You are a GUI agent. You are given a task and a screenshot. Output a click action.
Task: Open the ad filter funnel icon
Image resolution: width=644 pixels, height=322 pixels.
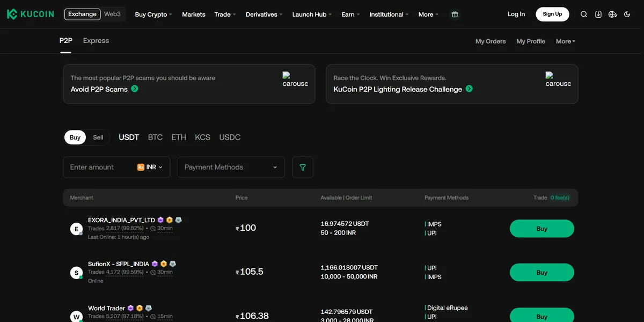pyautogui.click(x=303, y=167)
